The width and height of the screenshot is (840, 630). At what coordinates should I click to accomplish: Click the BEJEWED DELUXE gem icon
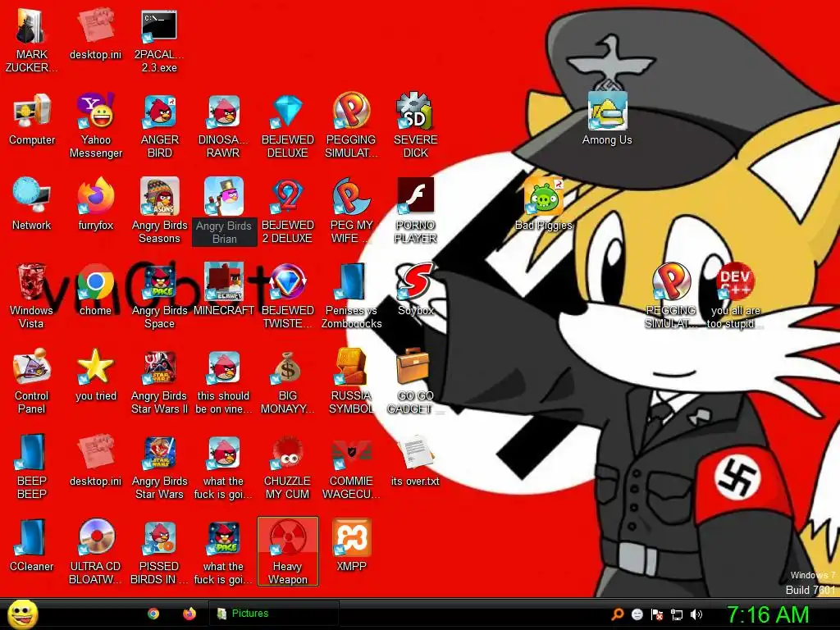pos(288,126)
